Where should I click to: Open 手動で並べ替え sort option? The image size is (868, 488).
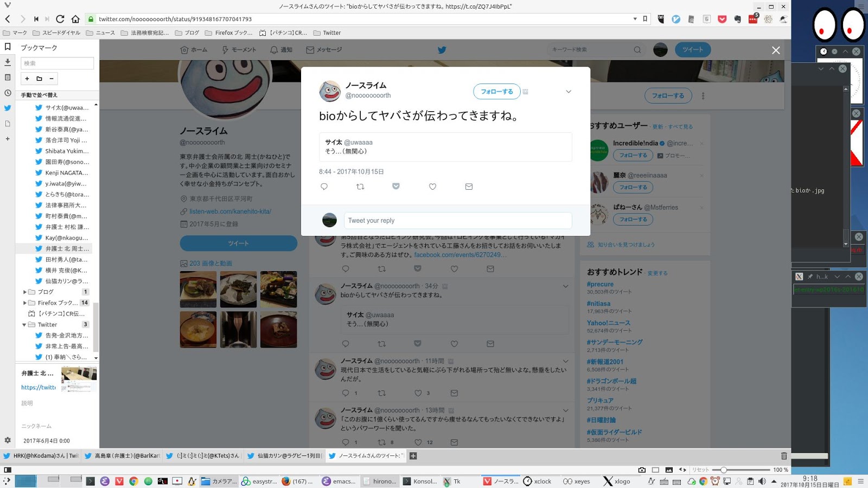[39, 95]
